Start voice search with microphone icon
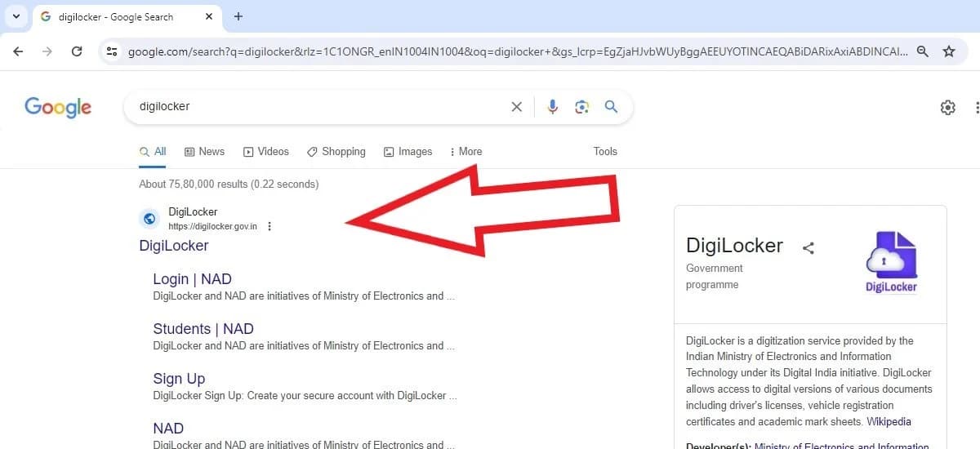The height and width of the screenshot is (449, 980). (553, 107)
